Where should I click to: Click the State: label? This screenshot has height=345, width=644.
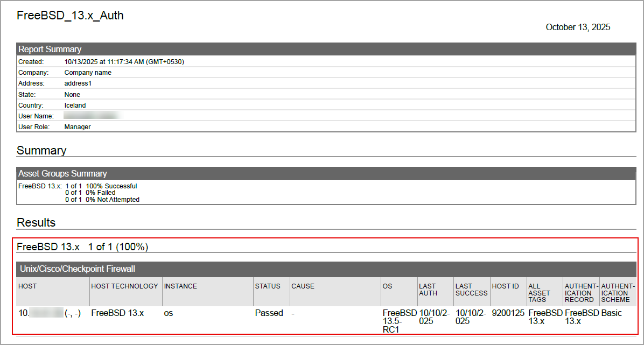click(x=27, y=95)
